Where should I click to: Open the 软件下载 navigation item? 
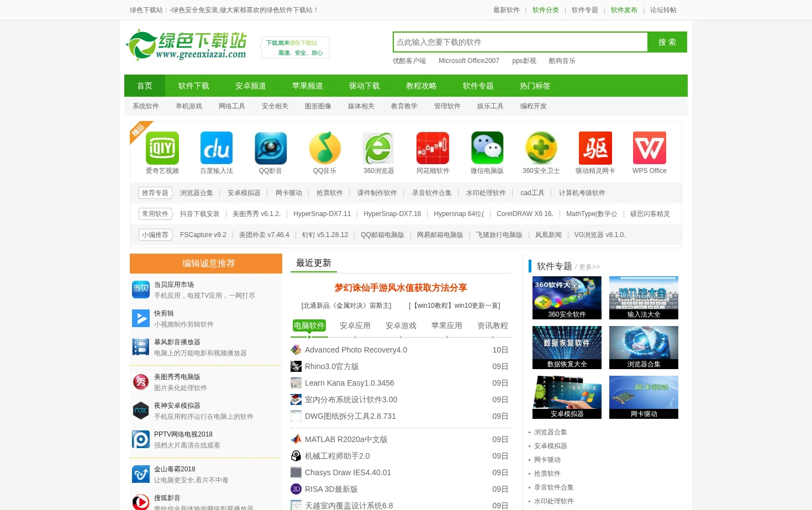tap(193, 86)
